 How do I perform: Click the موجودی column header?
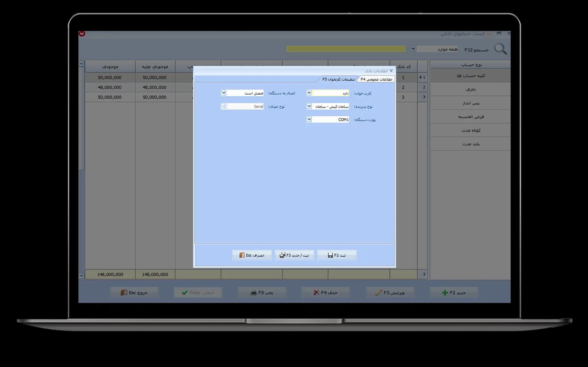pyautogui.click(x=110, y=67)
